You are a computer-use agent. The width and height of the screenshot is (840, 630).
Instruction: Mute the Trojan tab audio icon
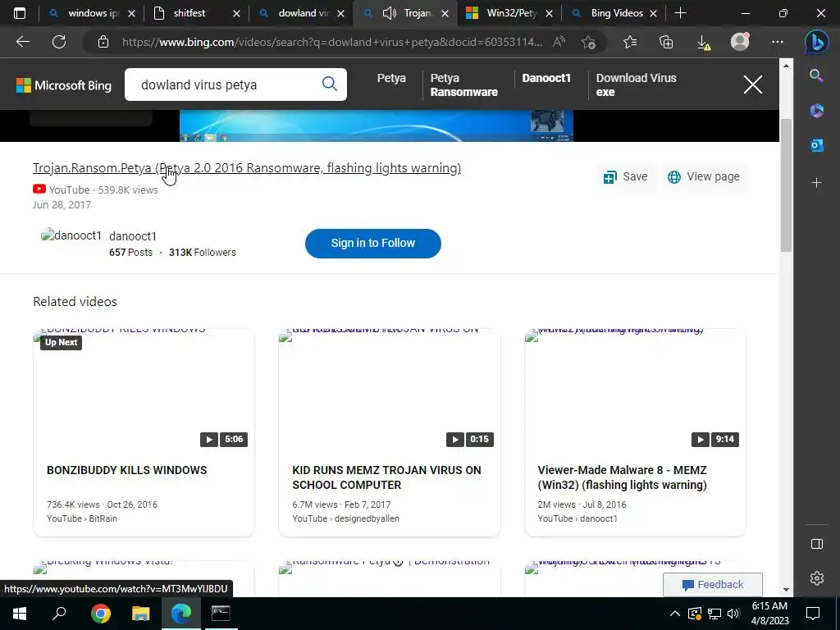pos(390,13)
